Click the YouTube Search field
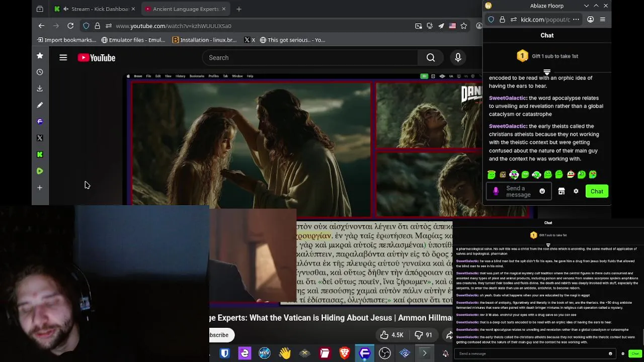The width and height of the screenshot is (644, 362). (x=310, y=58)
